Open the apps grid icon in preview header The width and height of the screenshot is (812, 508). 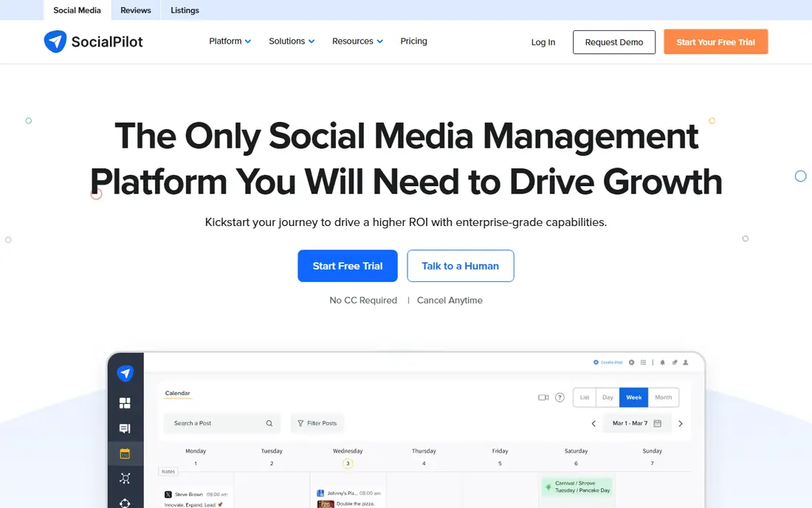643,363
